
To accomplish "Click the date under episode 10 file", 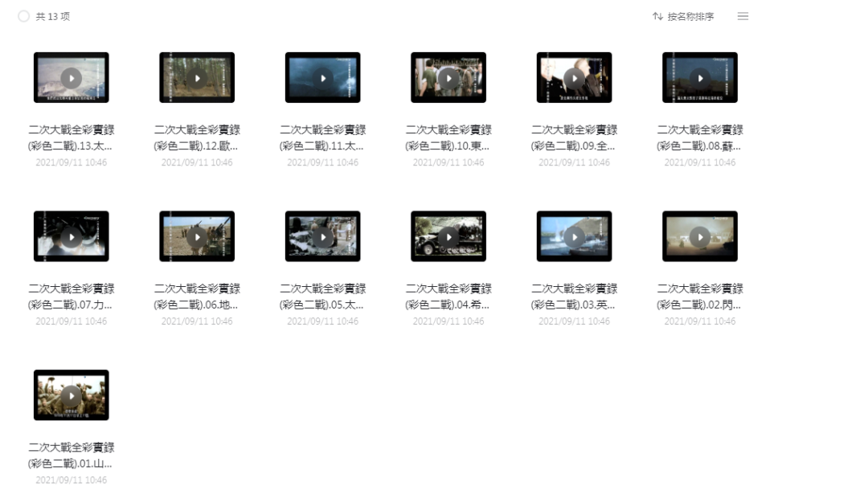I will point(448,163).
